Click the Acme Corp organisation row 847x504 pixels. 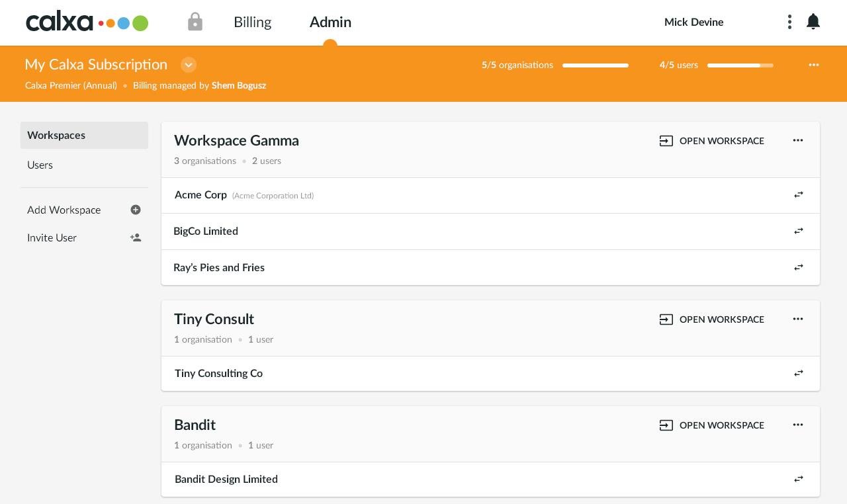(x=490, y=195)
